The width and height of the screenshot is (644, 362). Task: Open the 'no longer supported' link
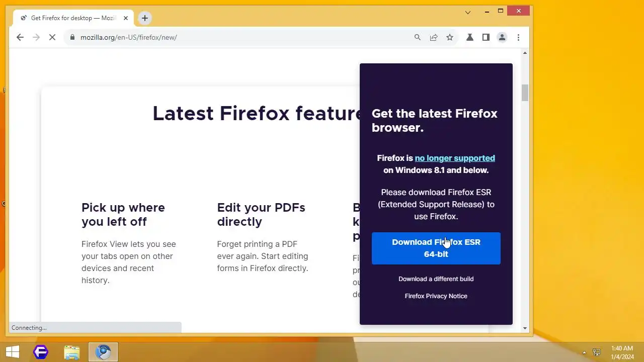tap(455, 158)
